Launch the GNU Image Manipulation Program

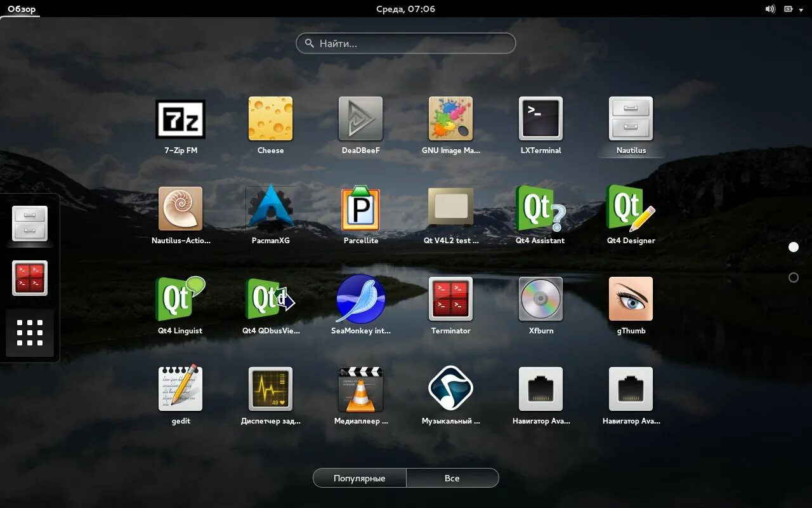pos(450,118)
